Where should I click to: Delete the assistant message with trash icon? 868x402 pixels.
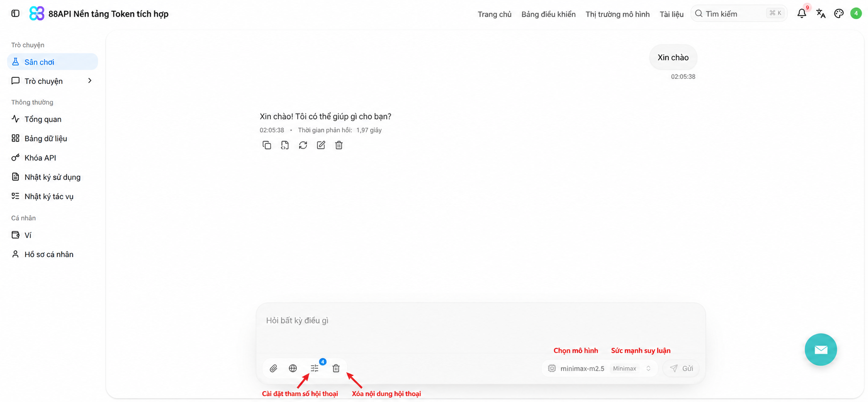tap(339, 145)
